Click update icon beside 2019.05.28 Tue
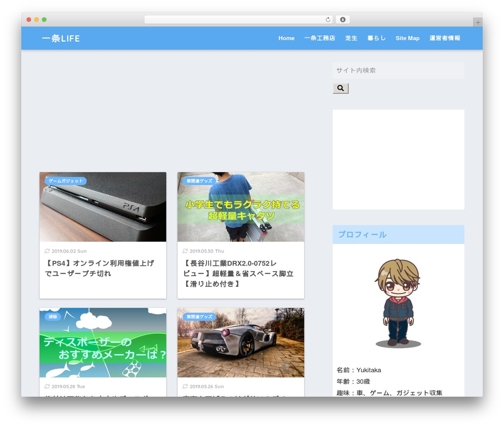This screenshot has height=427, width=504. 47,386
